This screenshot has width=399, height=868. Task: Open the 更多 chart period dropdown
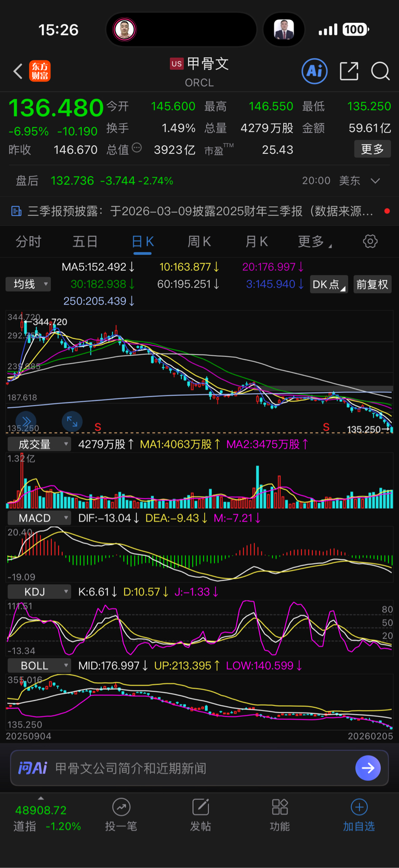coord(315,241)
